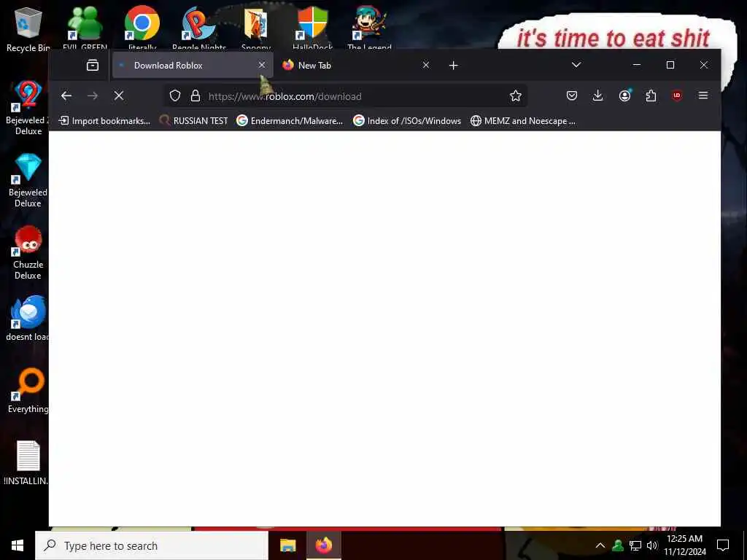Switch to the New Tab tab

coord(355,65)
